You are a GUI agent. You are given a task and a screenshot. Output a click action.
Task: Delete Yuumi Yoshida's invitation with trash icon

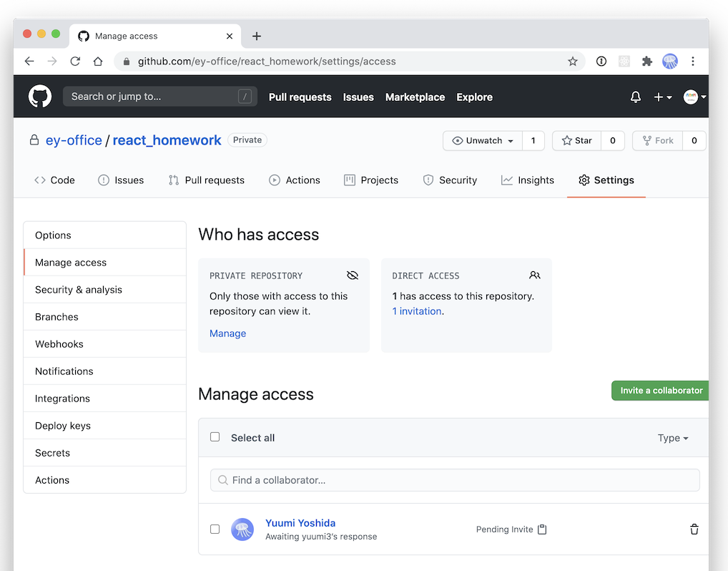pos(694,529)
